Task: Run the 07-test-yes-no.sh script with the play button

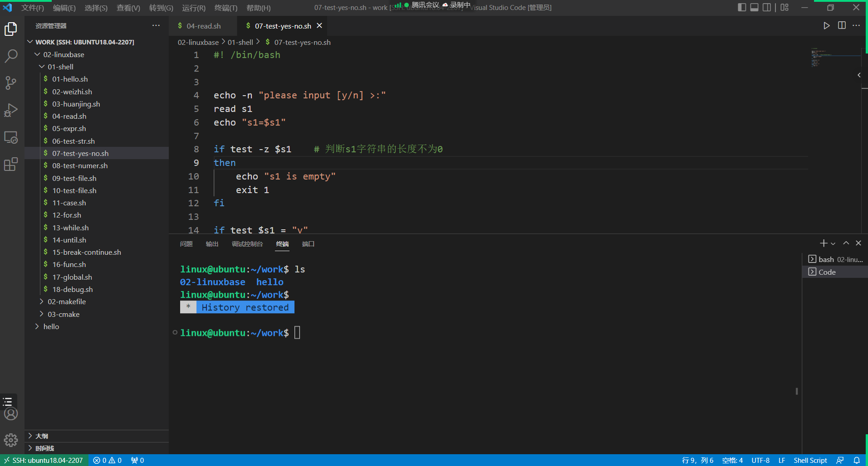Action: pyautogui.click(x=827, y=26)
